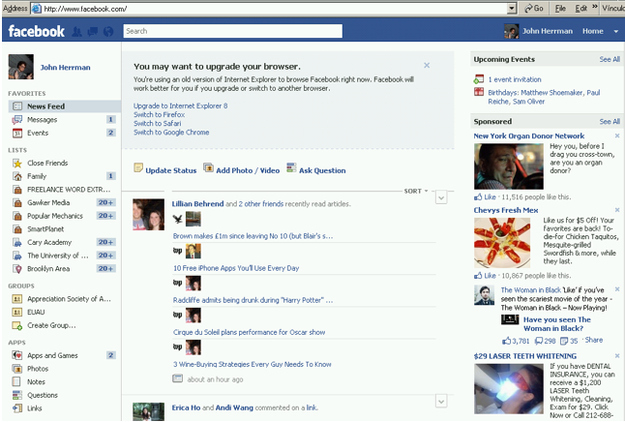Click John Herrman in the top bar

(547, 31)
